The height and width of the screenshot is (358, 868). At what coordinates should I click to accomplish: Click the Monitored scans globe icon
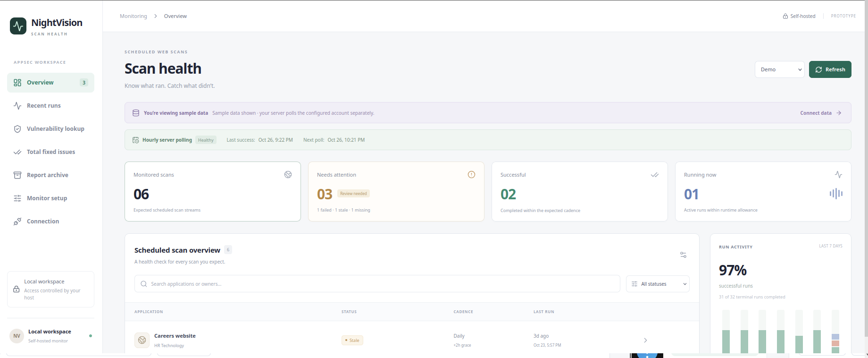[288, 175]
